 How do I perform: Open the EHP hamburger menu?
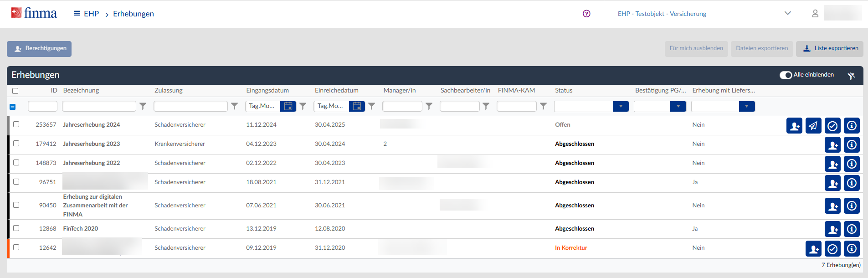[x=77, y=14]
